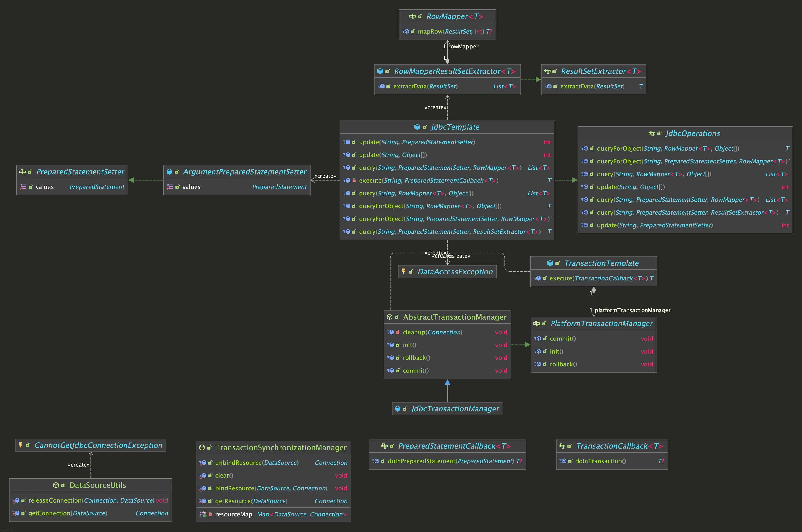
Task: Select the TransactionTemplate node header
Action: tap(601, 263)
